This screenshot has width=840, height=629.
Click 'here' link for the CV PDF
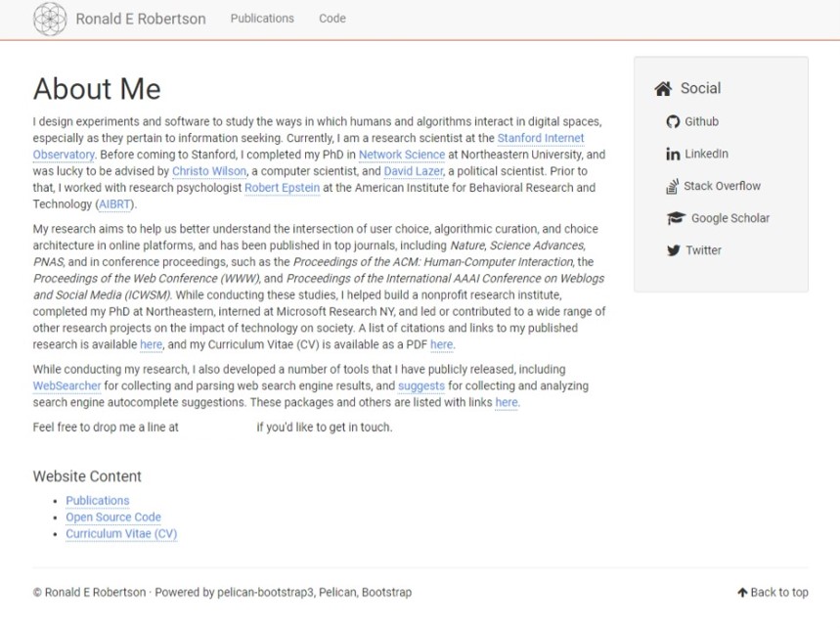(x=441, y=345)
